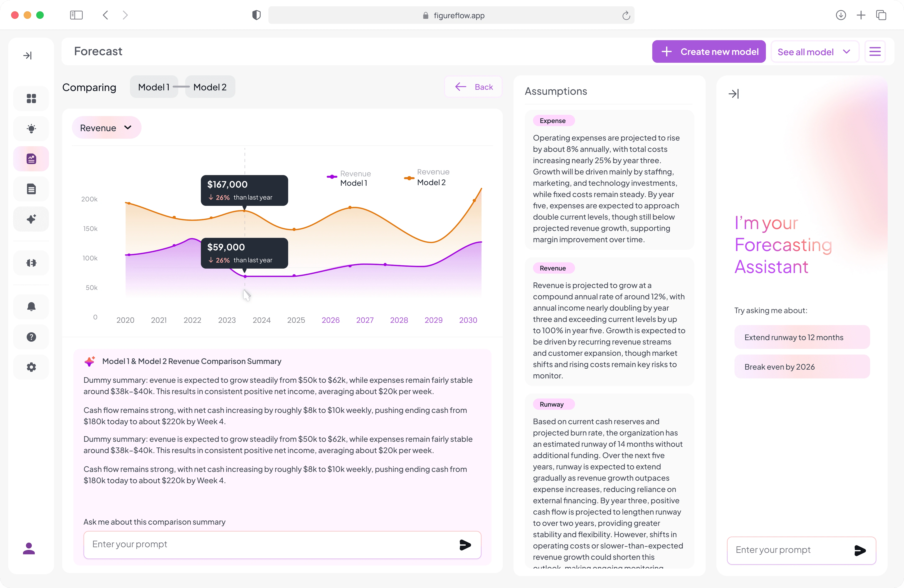
Task: Expand the See all model dropdown
Action: click(815, 52)
